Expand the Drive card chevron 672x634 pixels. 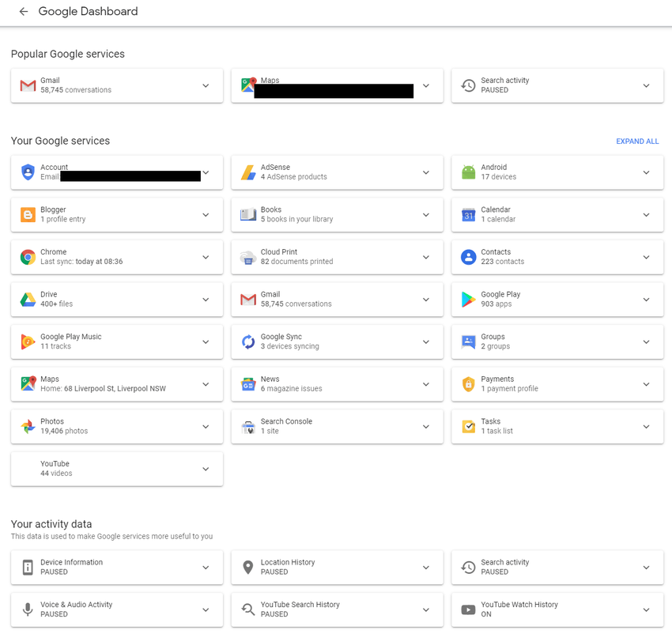tap(206, 300)
